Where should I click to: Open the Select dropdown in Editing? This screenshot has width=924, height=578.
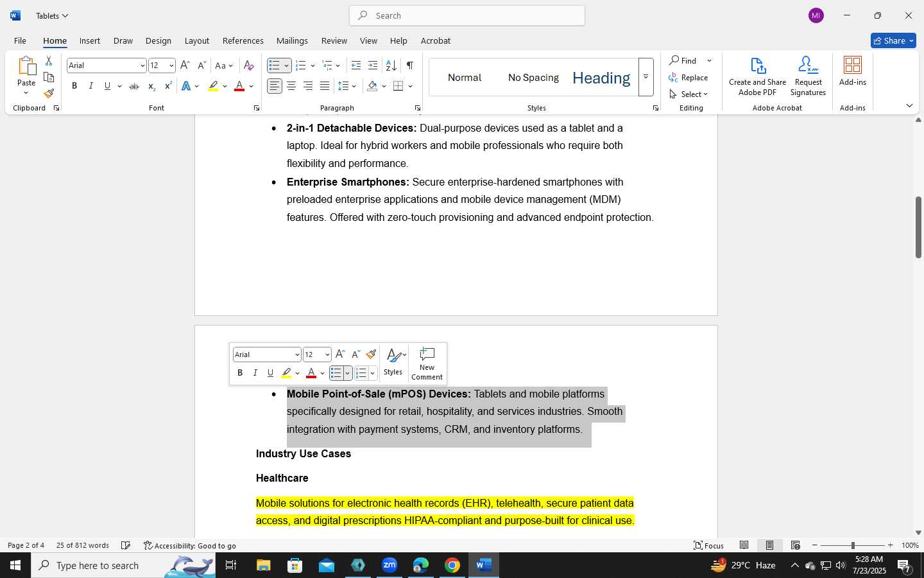click(x=689, y=94)
